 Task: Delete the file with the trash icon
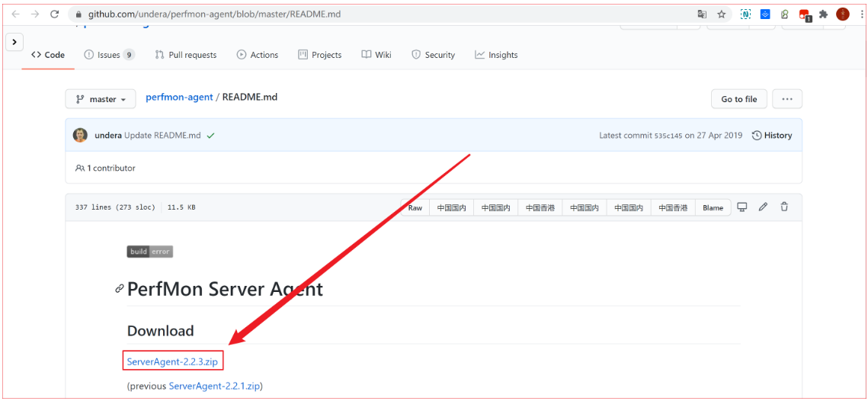784,207
